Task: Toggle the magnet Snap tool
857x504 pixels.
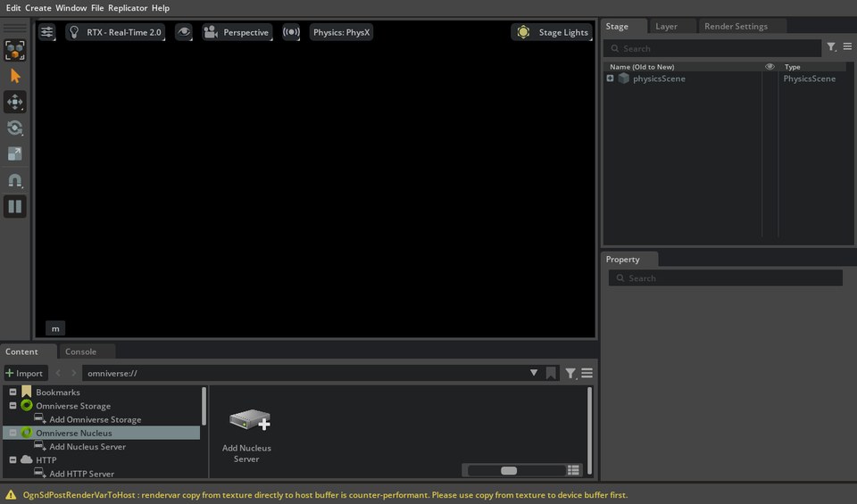Action: point(15,180)
